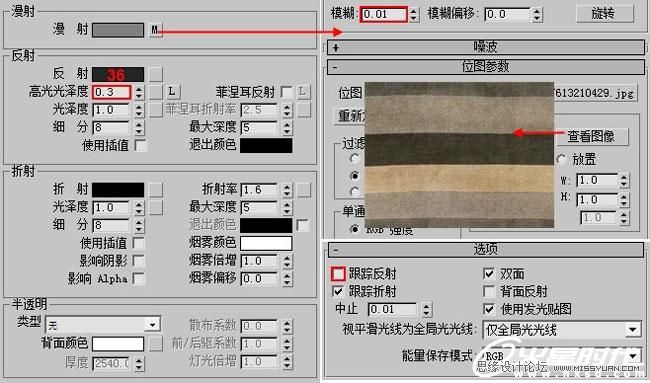Viewport: 650px width, 383px height.
Task: Click the 旋转 button
Action: [605, 14]
